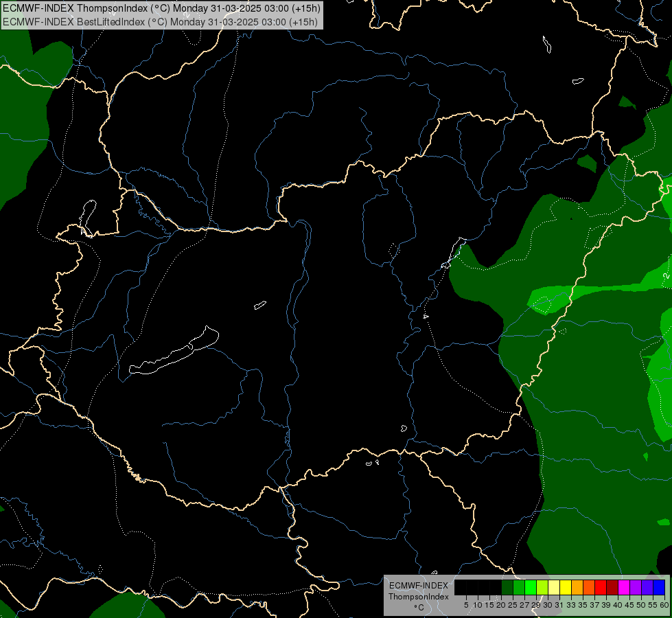
Task: Click the legend value "37"
Action: [594, 605]
